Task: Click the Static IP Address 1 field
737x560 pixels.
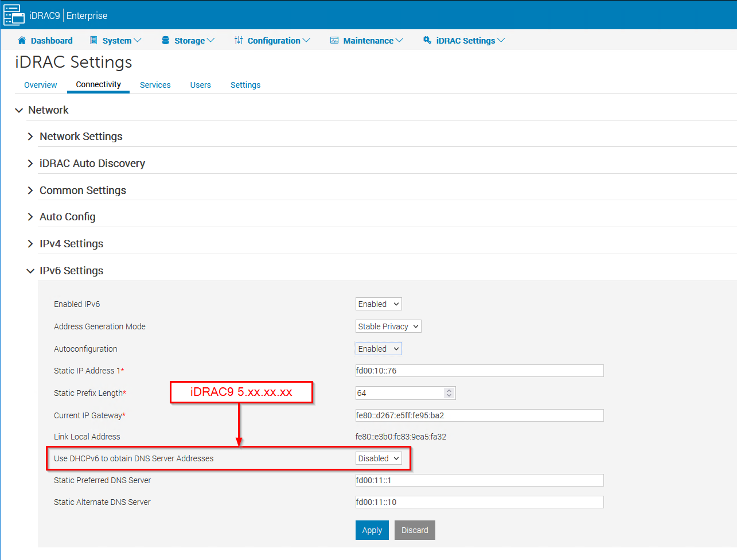Action: click(479, 370)
